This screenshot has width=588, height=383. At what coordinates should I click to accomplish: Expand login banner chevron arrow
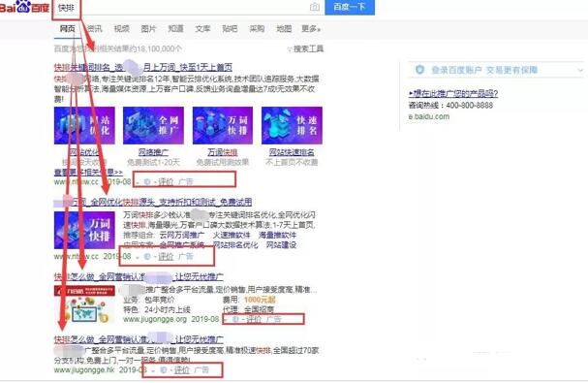click(x=580, y=70)
